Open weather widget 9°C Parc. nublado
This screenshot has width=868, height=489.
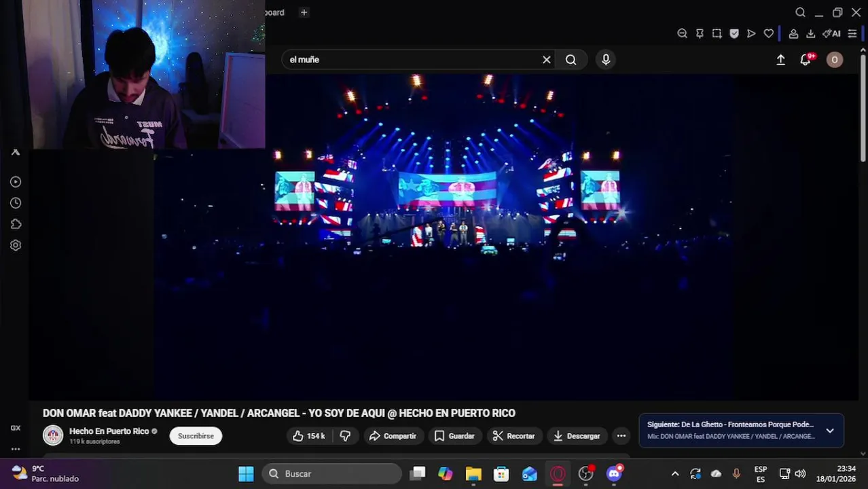(46, 473)
